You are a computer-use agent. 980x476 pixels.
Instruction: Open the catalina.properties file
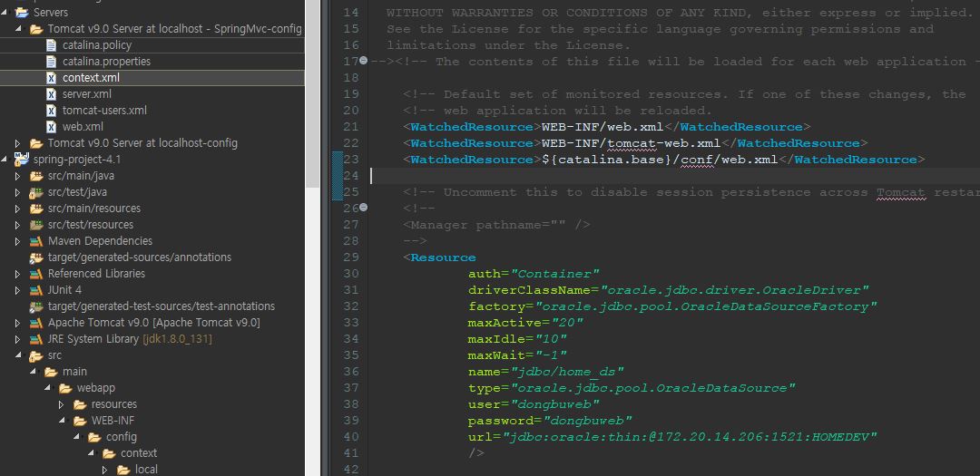pyautogui.click(x=106, y=62)
